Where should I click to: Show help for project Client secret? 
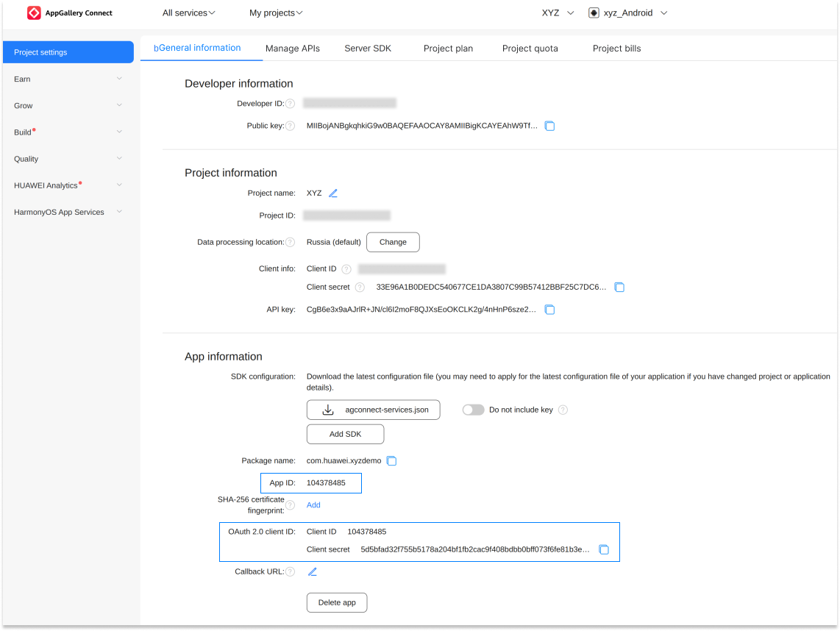360,287
